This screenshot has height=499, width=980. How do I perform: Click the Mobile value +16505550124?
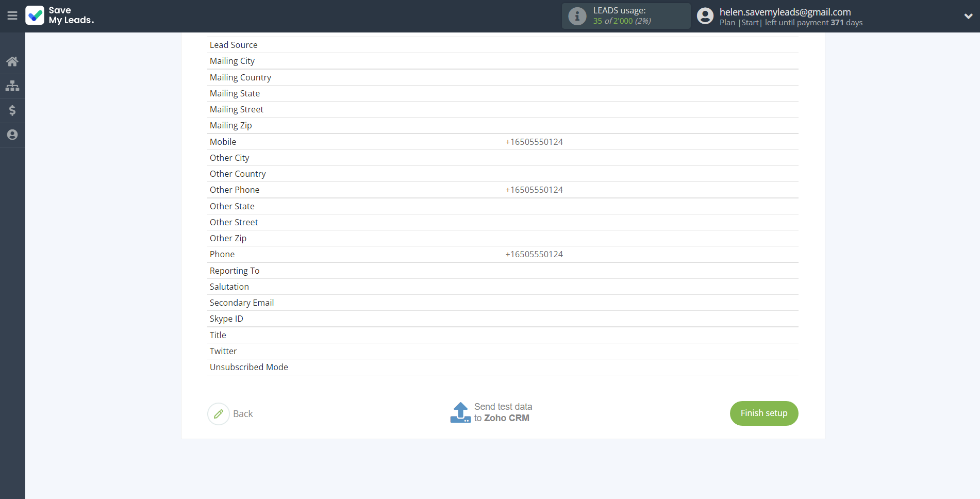click(x=534, y=142)
